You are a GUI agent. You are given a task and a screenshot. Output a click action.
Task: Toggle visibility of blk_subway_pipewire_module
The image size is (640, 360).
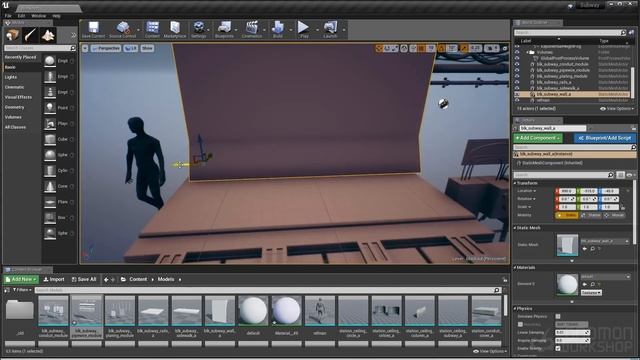click(x=517, y=70)
